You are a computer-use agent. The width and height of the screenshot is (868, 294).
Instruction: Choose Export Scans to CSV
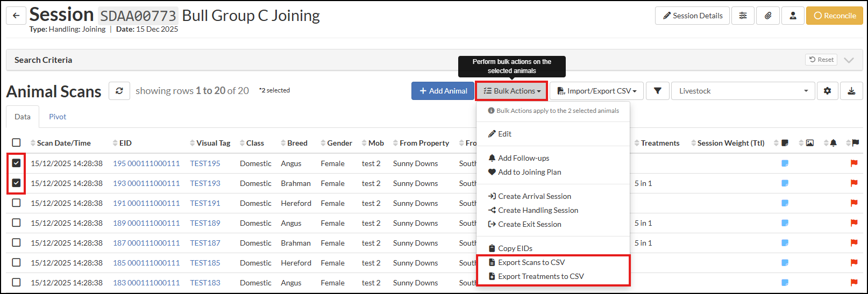(553, 262)
